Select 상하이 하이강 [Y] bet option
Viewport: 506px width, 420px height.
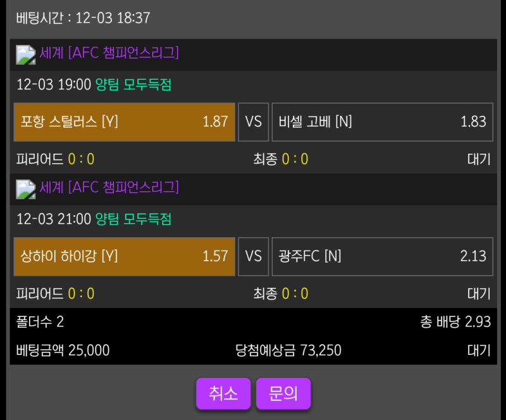coord(125,256)
